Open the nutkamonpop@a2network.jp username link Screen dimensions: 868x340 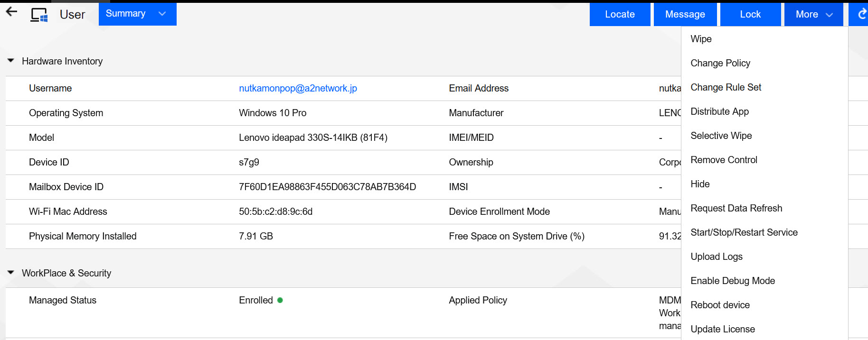pos(298,88)
